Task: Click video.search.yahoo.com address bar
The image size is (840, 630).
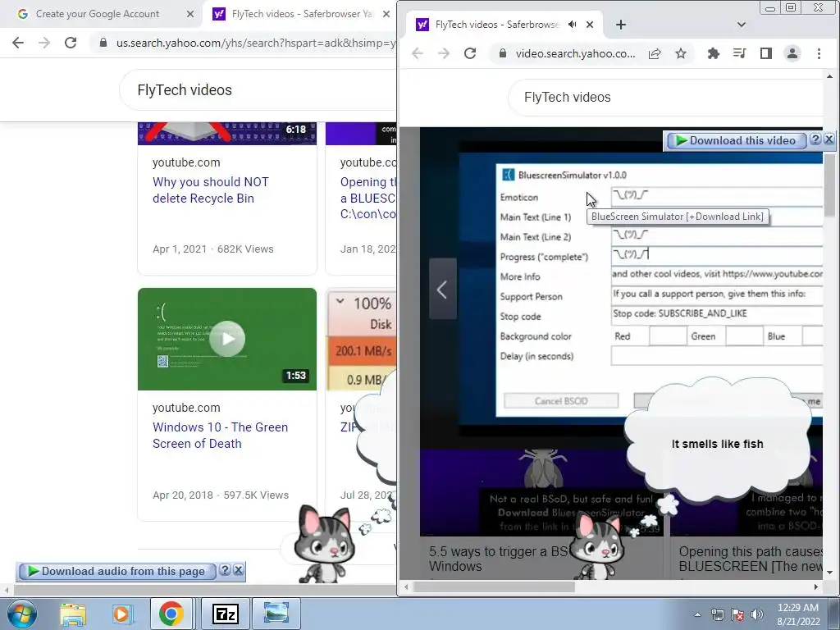Action: pyautogui.click(x=575, y=53)
